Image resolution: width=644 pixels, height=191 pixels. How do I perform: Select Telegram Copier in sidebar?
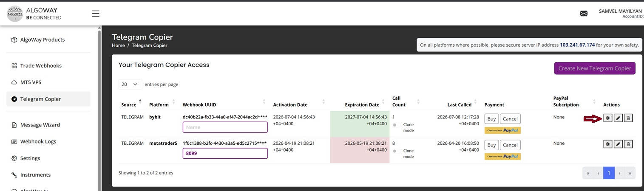48,99
